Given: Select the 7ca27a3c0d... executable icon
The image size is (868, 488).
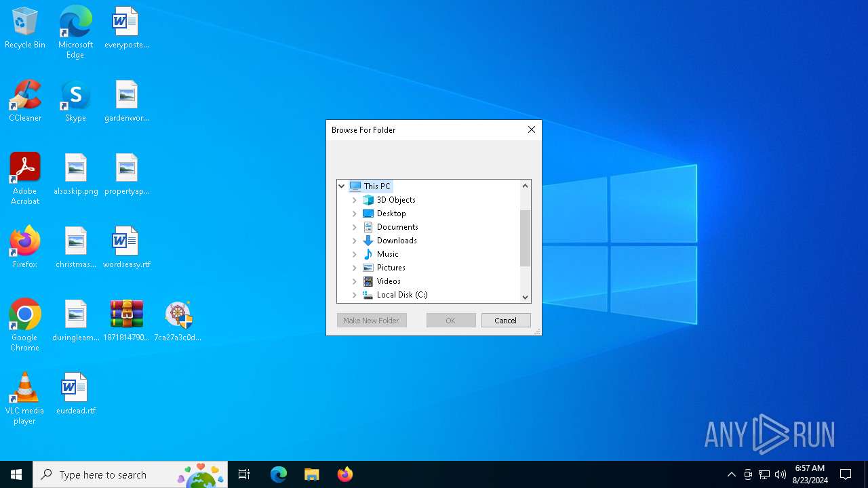Looking at the screenshot, I should (x=178, y=321).
